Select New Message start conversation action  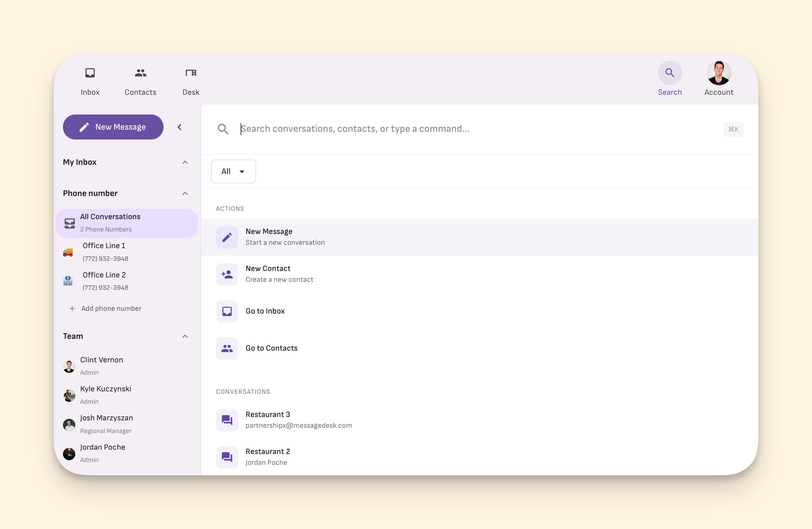coord(285,237)
